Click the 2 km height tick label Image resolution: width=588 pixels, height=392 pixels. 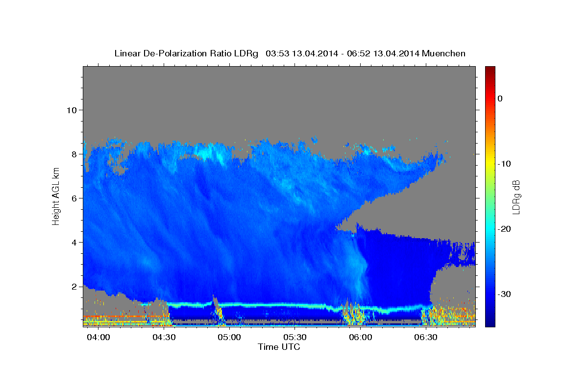[x=73, y=286]
